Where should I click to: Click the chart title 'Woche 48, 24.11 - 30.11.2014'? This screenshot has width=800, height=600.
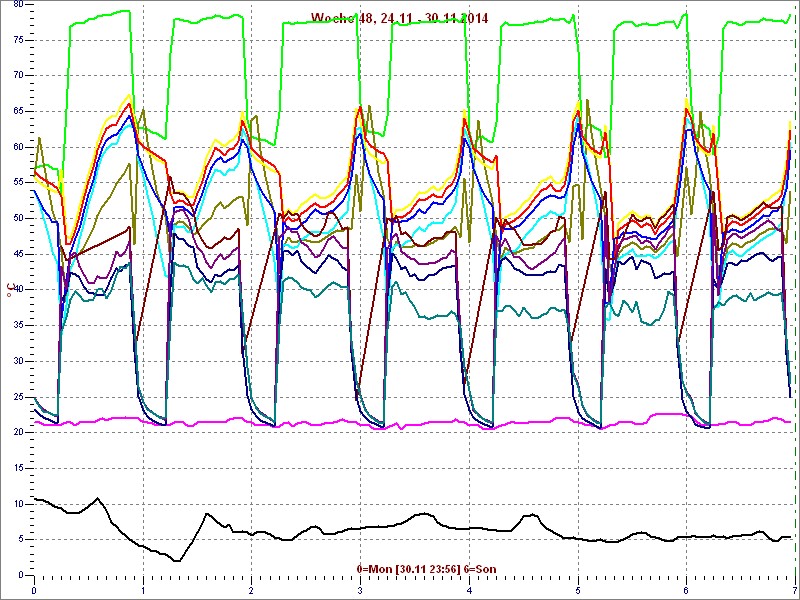(x=398, y=18)
